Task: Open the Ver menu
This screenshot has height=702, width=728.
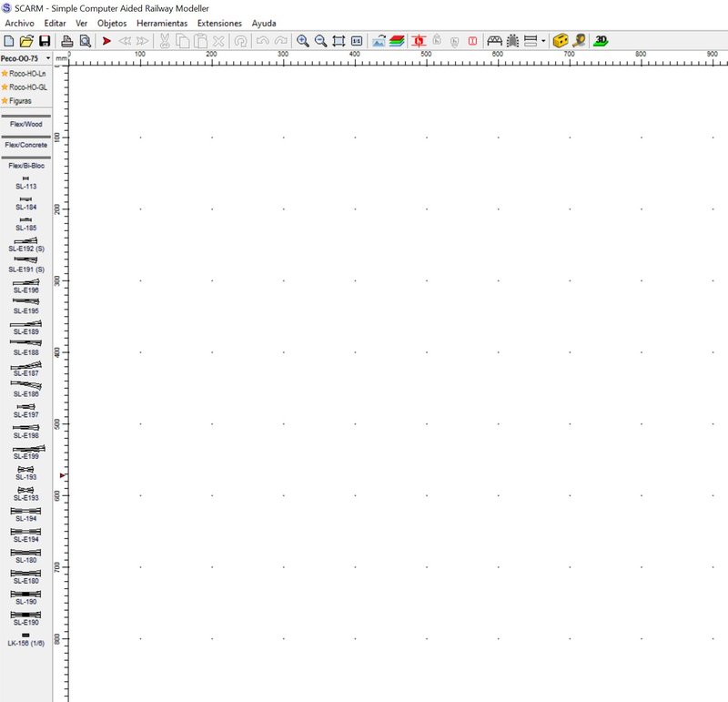Action: tap(82, 24)
